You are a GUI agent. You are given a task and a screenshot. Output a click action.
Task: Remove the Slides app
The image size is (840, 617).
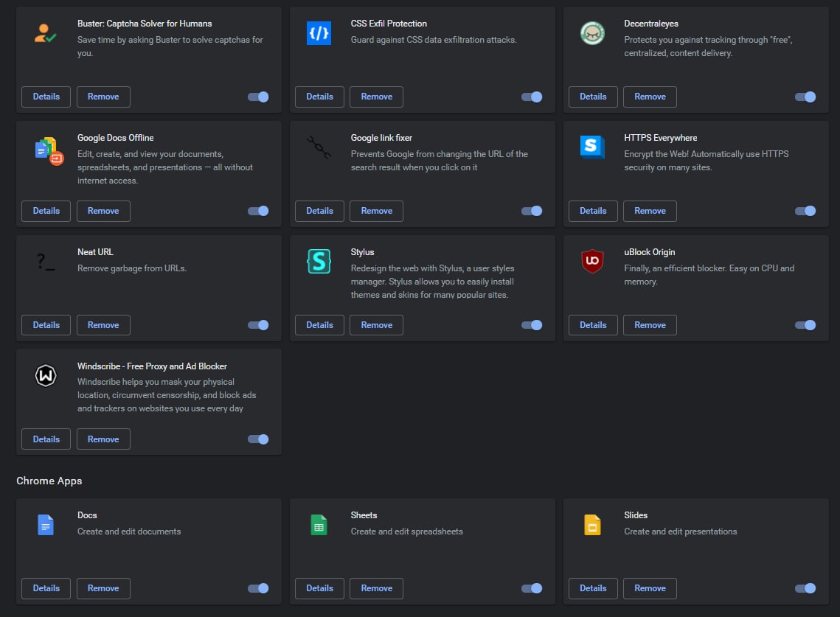click(650, 588)
